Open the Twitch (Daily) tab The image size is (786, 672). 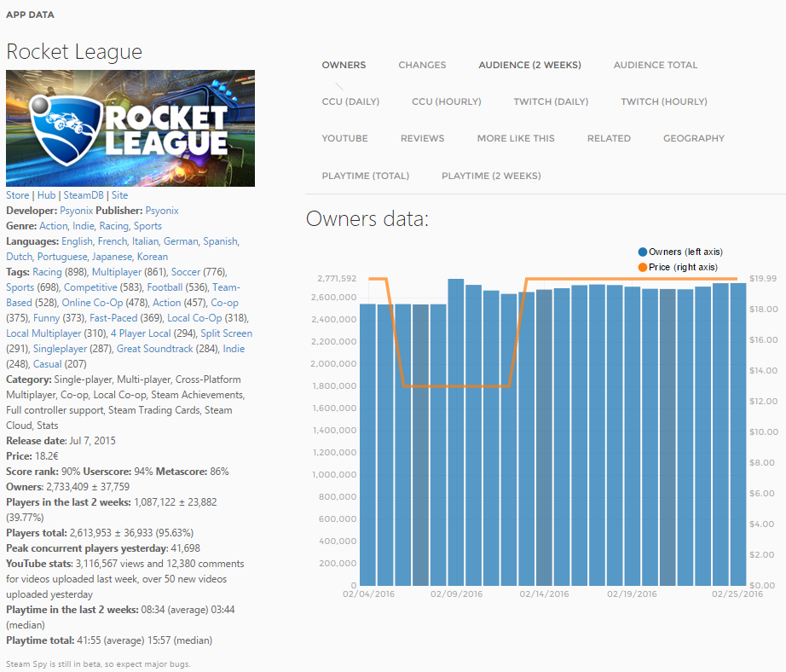click(551, 101)
